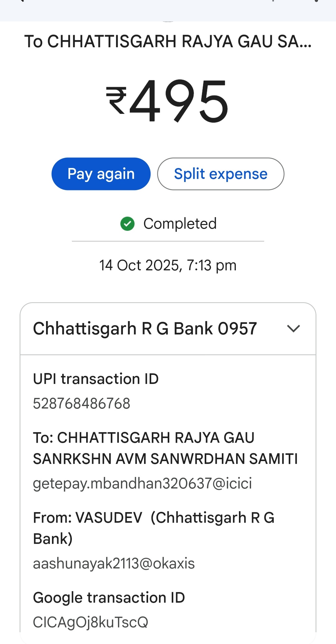Tap the 14 Oct 2025 timestamp
The height and width of the screenshot is (644, 336).
click(x=168, y=265)
